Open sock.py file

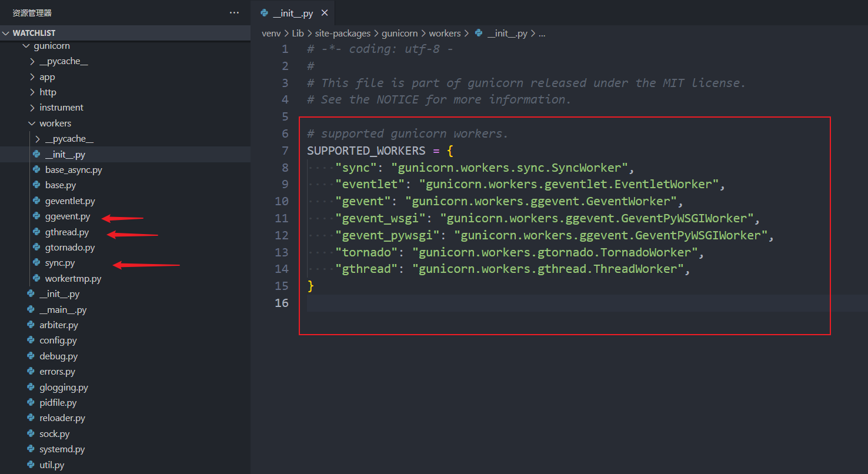tap(125, 434)
